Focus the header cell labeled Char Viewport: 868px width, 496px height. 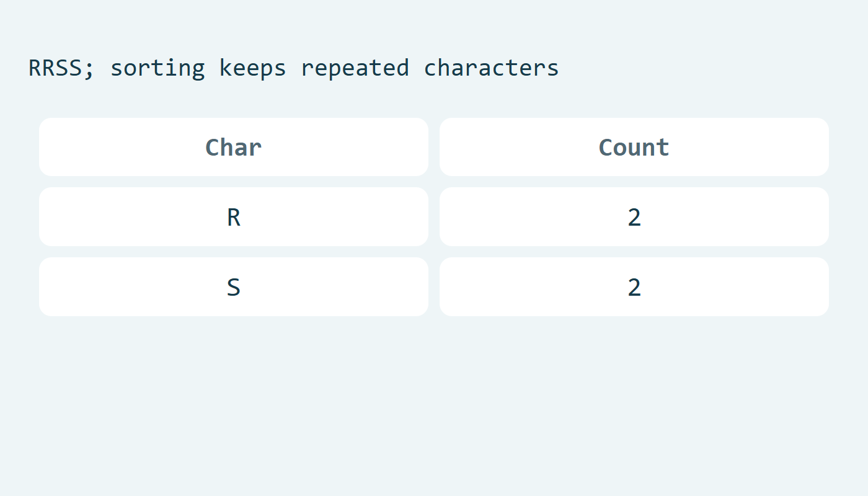[x=234, y=147]
